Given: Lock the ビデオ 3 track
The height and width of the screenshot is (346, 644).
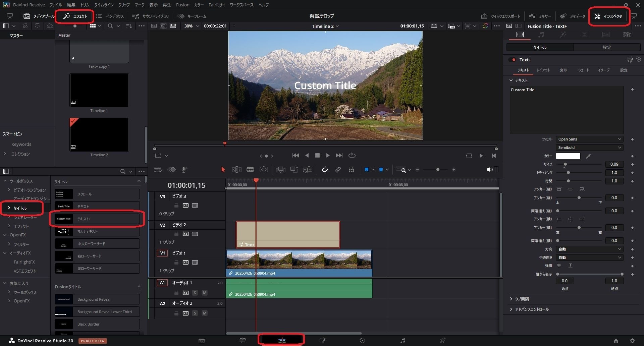Looking at the screenshot, I should pyautogui.click(x=176, y=205).
